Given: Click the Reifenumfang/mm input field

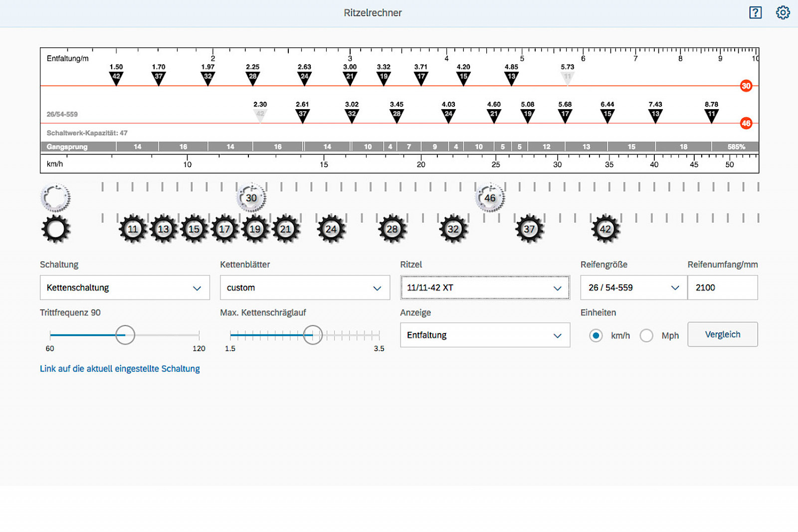Looking at the screenshot, I should 722,288.
